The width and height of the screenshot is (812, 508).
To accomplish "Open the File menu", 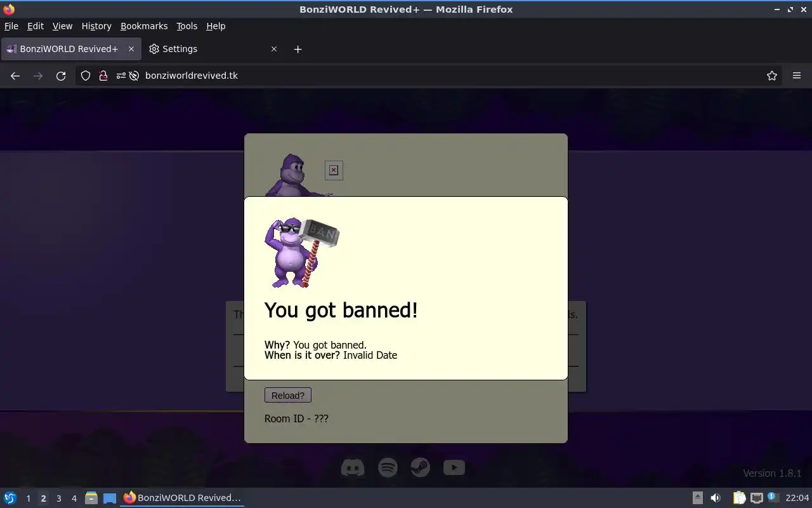I will (11, 26).
